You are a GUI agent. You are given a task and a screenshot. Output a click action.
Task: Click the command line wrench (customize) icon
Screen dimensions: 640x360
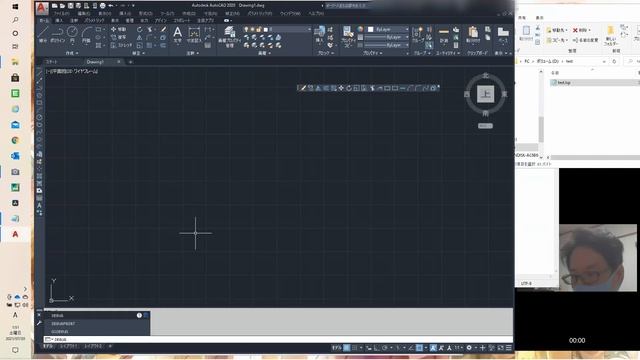tap(39, 323)
